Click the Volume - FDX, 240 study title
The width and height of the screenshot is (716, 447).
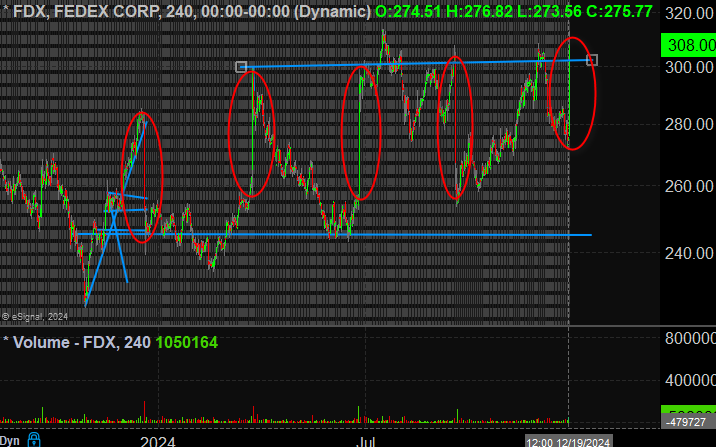(82, 342)
